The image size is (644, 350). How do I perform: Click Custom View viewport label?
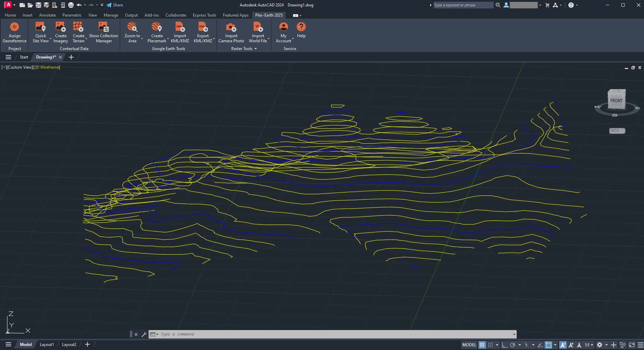coord(20,67)
